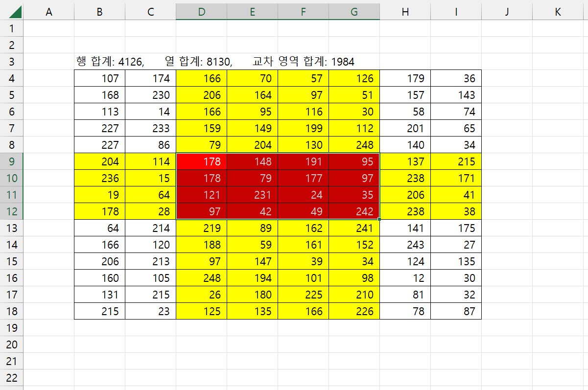
Task: Select cell H14 containing 243
Action: pyautogui.click(x=405, y=245)
